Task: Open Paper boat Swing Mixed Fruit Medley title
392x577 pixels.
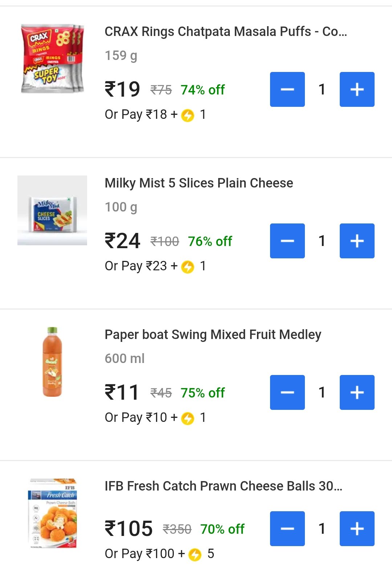Action: 213,335
